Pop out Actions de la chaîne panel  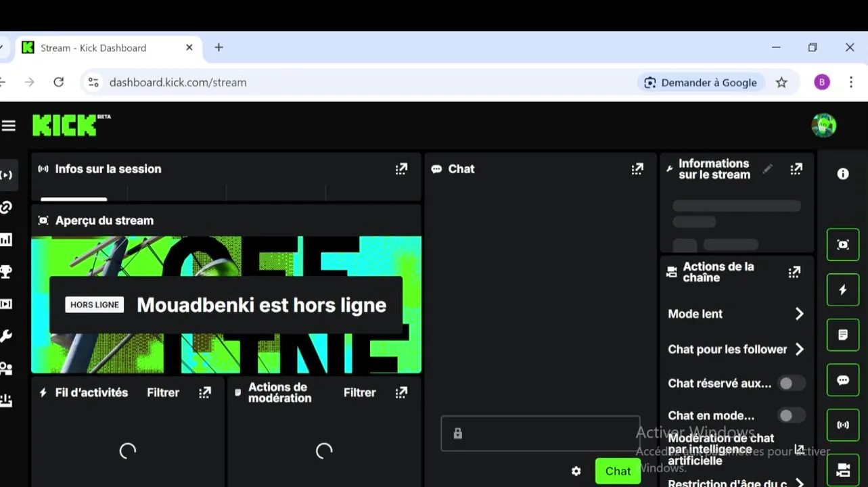(794, 272)
